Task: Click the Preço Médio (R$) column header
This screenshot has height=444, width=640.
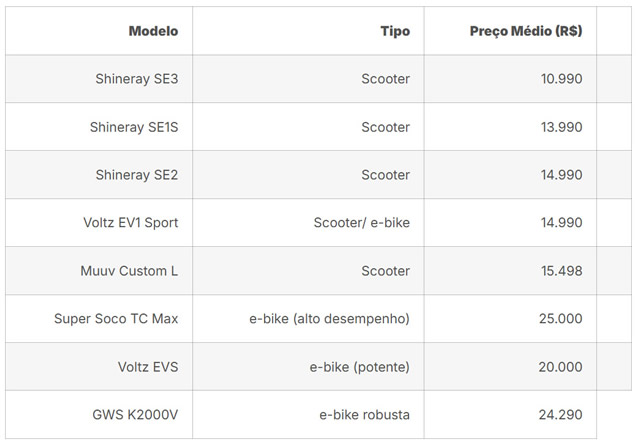Action: click(526, 31)
